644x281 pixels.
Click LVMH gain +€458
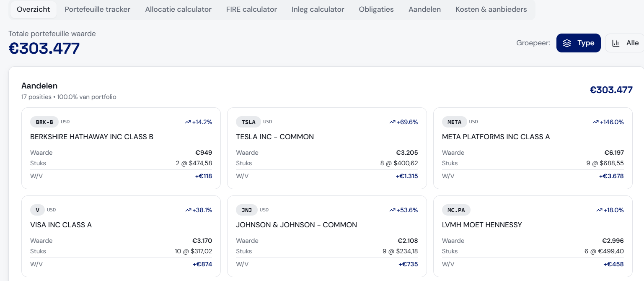click(x=613, y=264)
